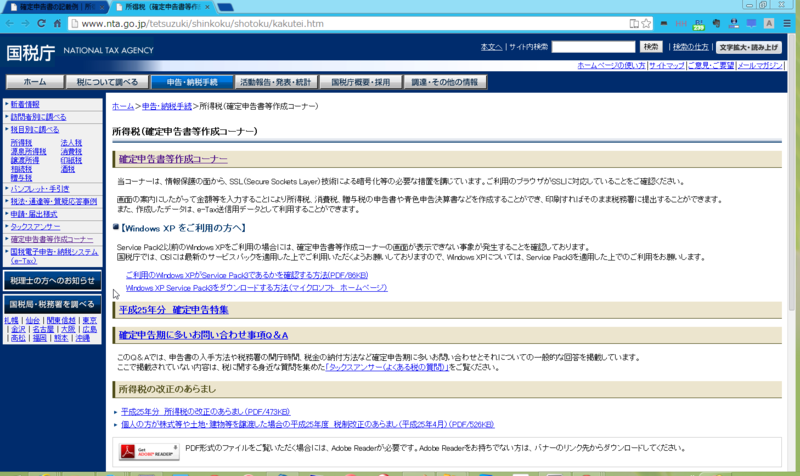Expand 新着情報 in the sidebar
Screen dimensions: 800x476
(25, 104)
